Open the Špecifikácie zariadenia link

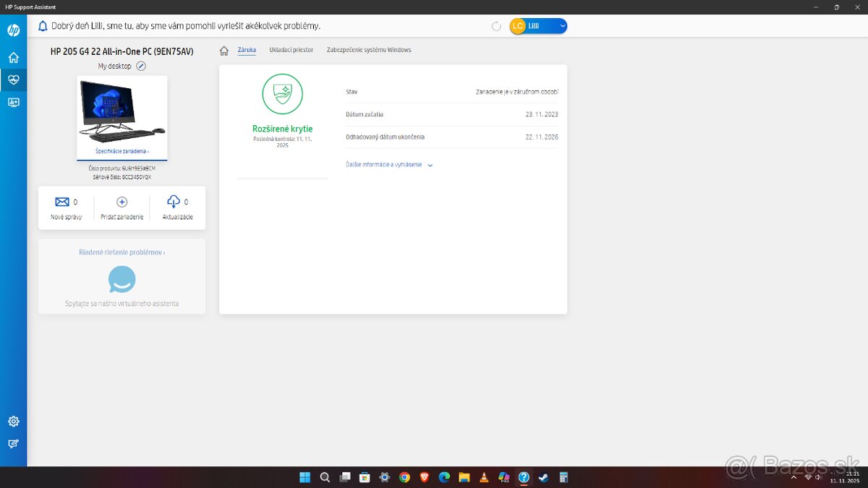tap(121, 151)
